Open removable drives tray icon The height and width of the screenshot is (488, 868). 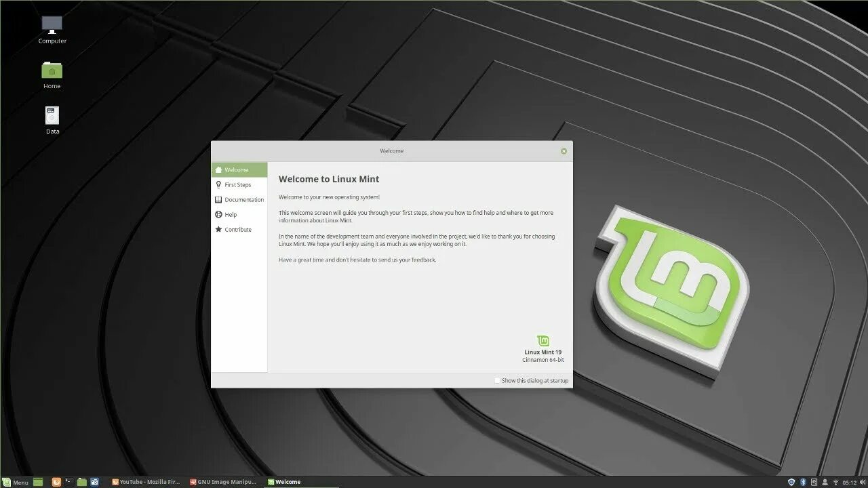(x=814, y=482)
